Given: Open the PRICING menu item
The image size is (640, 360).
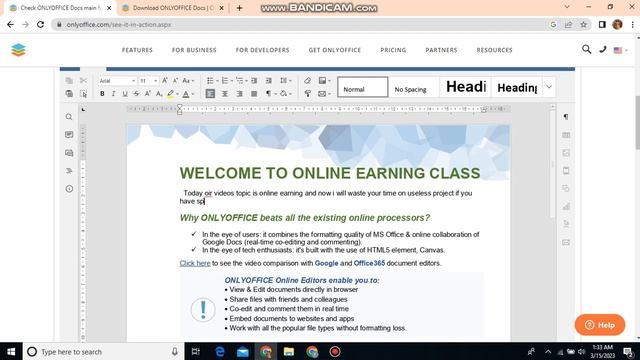Looking at the screenshot, I should (393, 50).
